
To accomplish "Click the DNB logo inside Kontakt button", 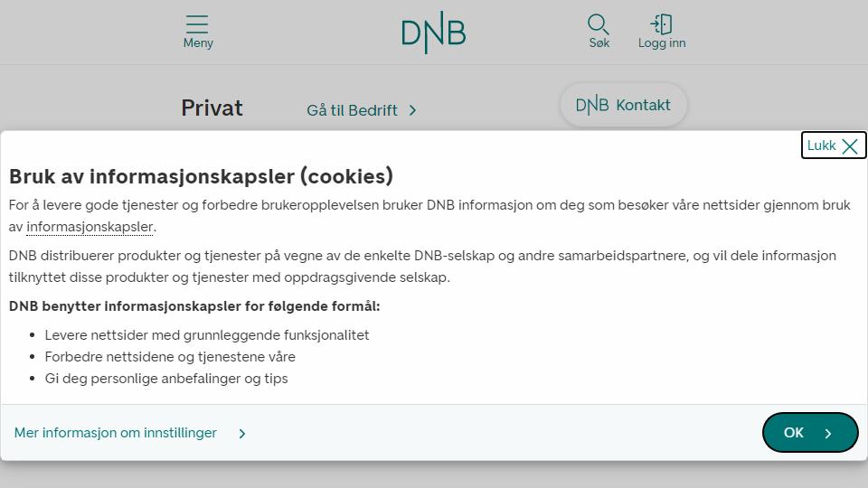I will [x=591, y=105].
